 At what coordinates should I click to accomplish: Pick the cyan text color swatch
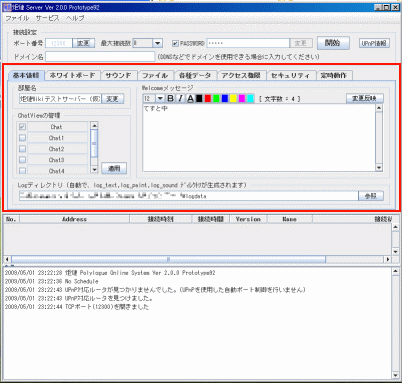click(250, 98)
